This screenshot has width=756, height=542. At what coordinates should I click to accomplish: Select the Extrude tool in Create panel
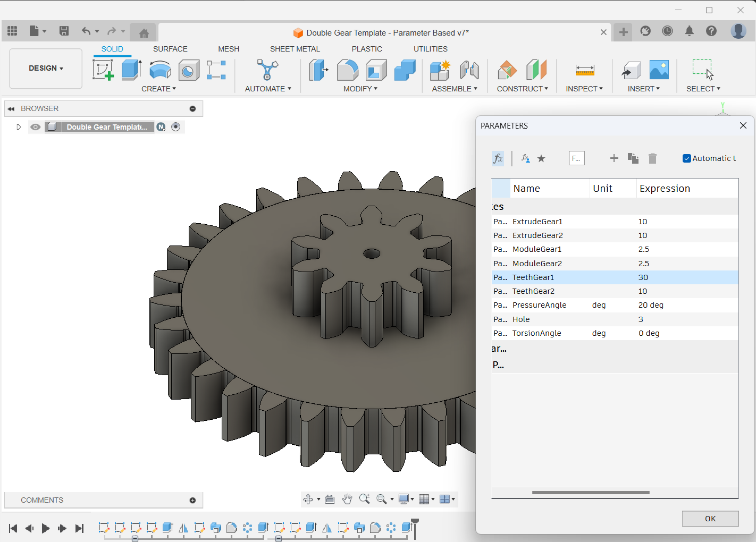coord(131,70)
